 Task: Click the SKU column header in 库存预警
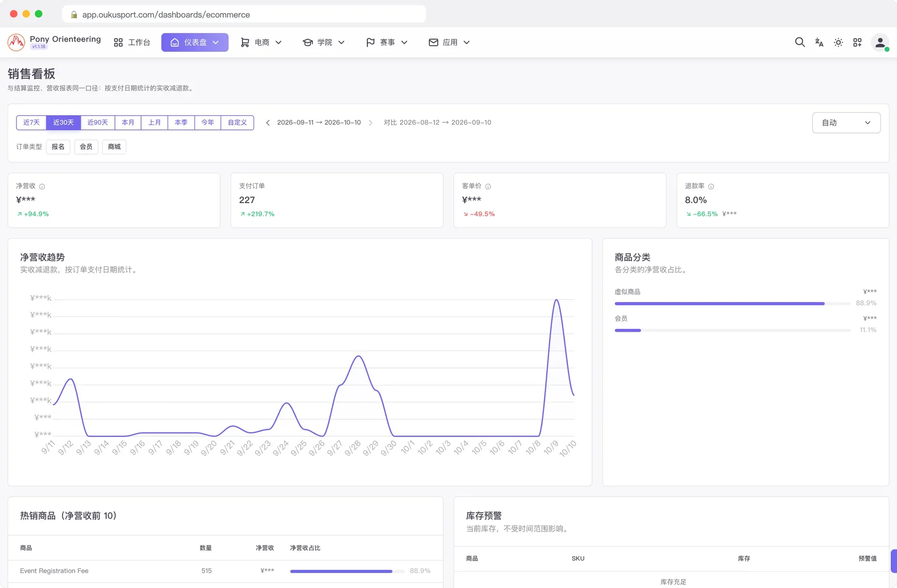578,559
